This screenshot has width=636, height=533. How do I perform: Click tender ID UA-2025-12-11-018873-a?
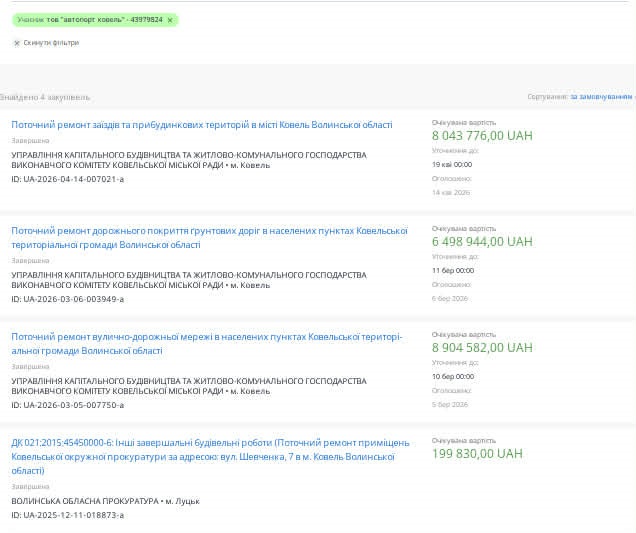tap(68, 515)
